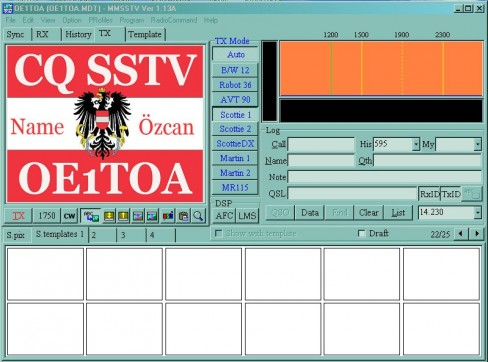
Task: Open the Help menu
Action: [211, 20]
